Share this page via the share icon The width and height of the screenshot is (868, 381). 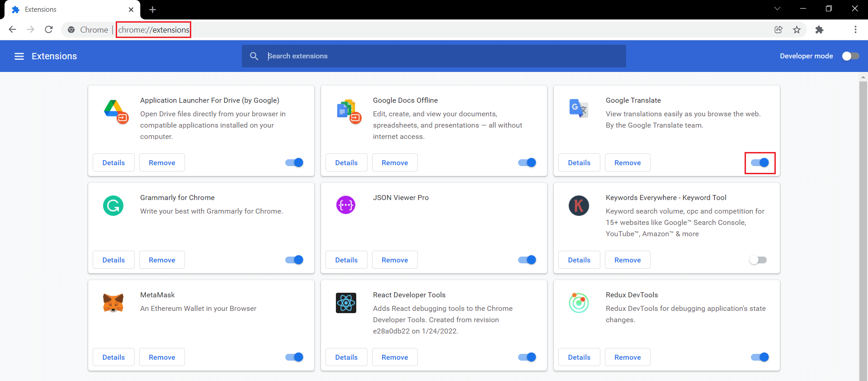pyautogui.click(x=778, y=29)
